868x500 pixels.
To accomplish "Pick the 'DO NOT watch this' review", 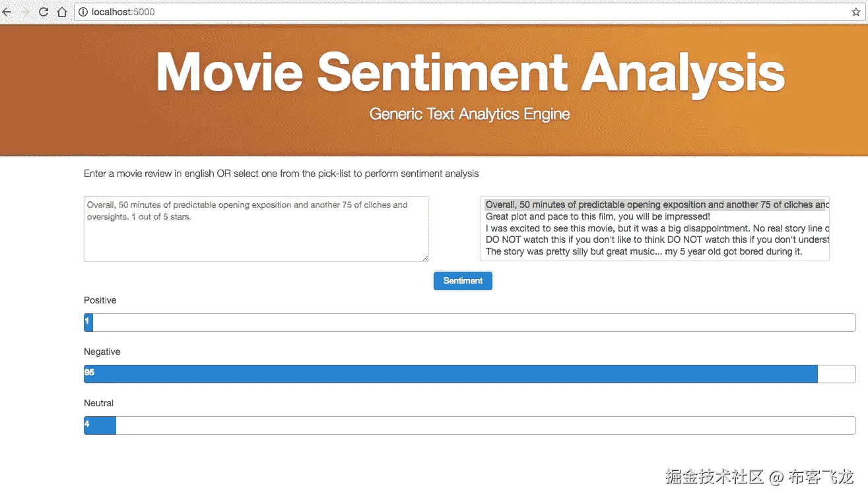I will coord(653,239).
